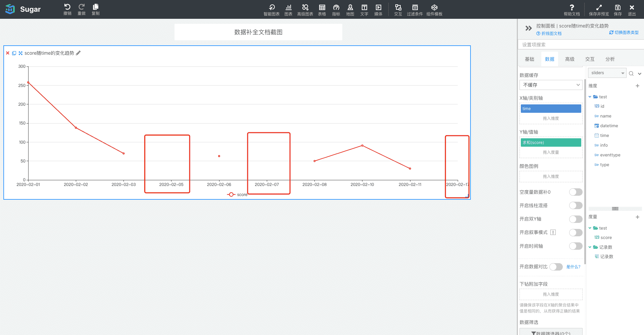Image resolution: width=644 pixels, height=335 pixels.
Task: Collapse control panel with double-arrow icon
Action: pos(529,28)
